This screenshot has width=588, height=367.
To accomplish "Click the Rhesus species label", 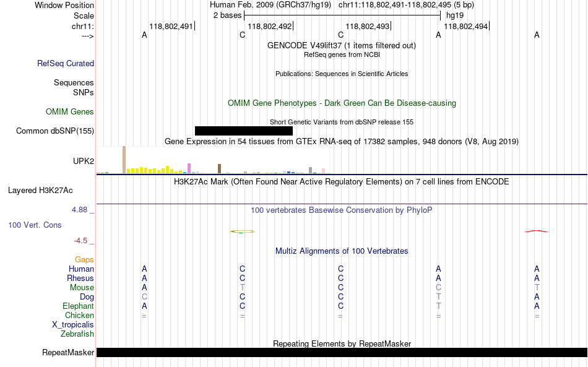I will coord(80,278).
